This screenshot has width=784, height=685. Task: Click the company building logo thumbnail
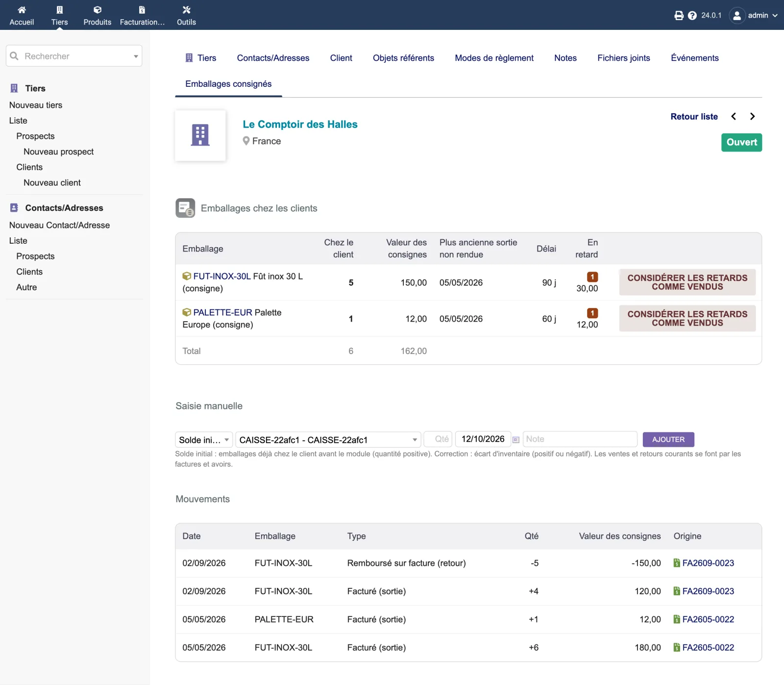[200, 135]
